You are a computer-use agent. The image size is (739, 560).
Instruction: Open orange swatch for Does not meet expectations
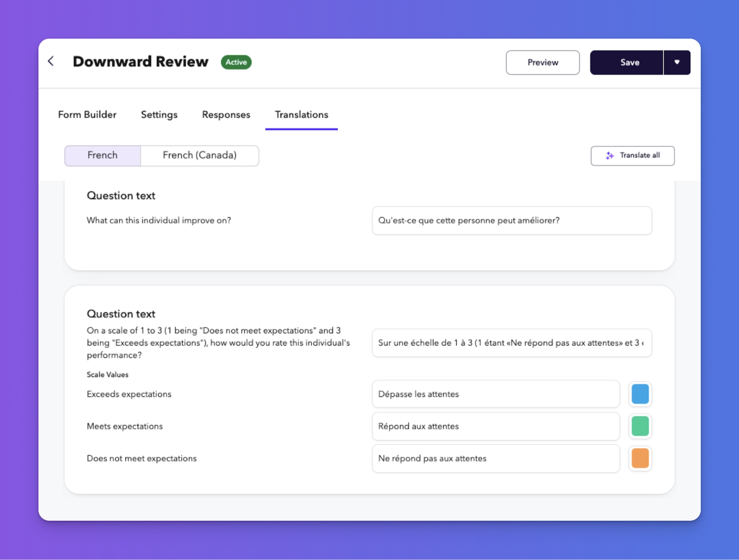point(640,458)
